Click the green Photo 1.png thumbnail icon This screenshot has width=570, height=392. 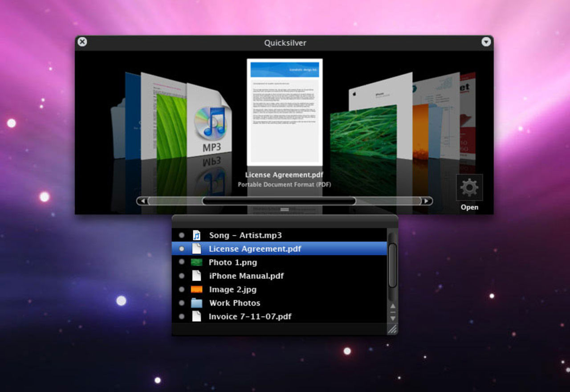[x=196, y=262]
